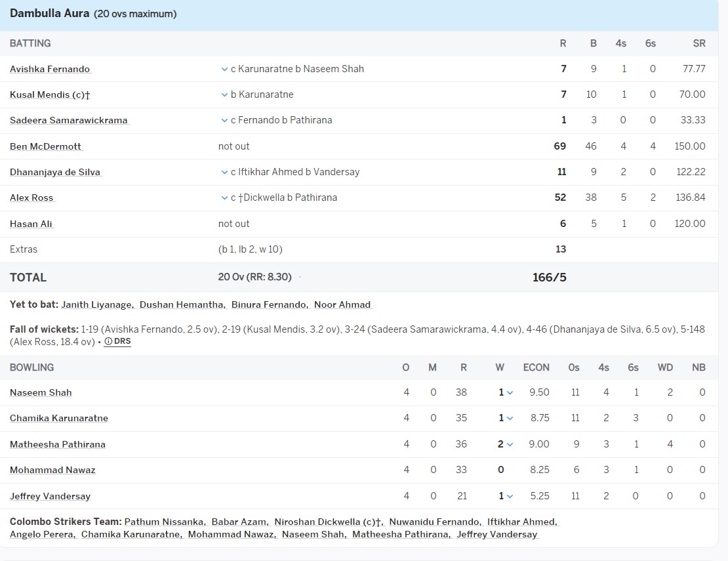Expand Kusal Mendis's dismissal chevron
The width and height of the screenshot is (728, 561).
pyautogui.click(x=224, y=94)
